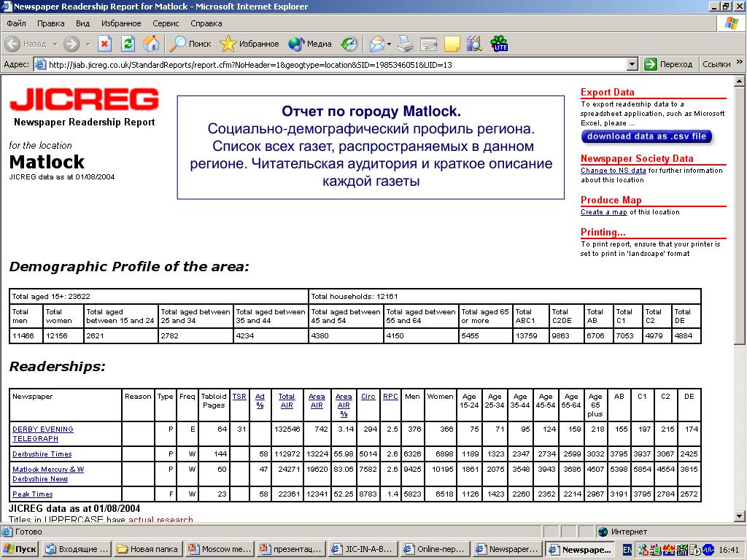
Task: Open the Вид menu
Action: [x=83, y=23]
